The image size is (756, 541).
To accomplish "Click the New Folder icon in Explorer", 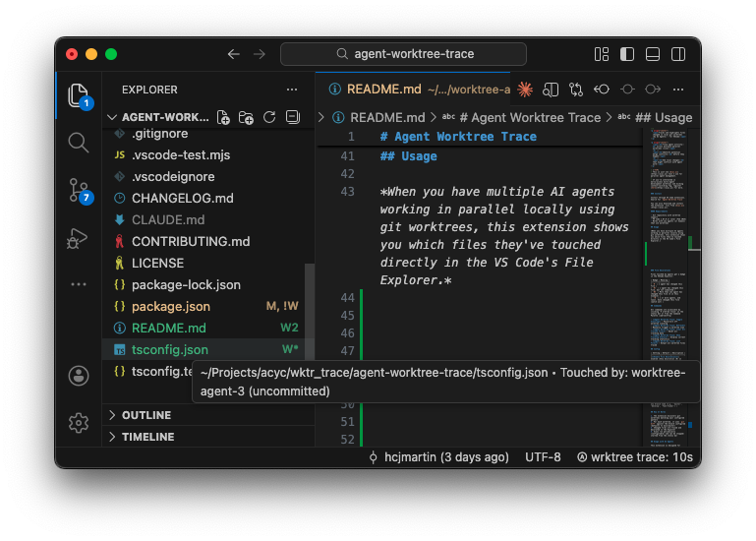I will tap(246, 117).
